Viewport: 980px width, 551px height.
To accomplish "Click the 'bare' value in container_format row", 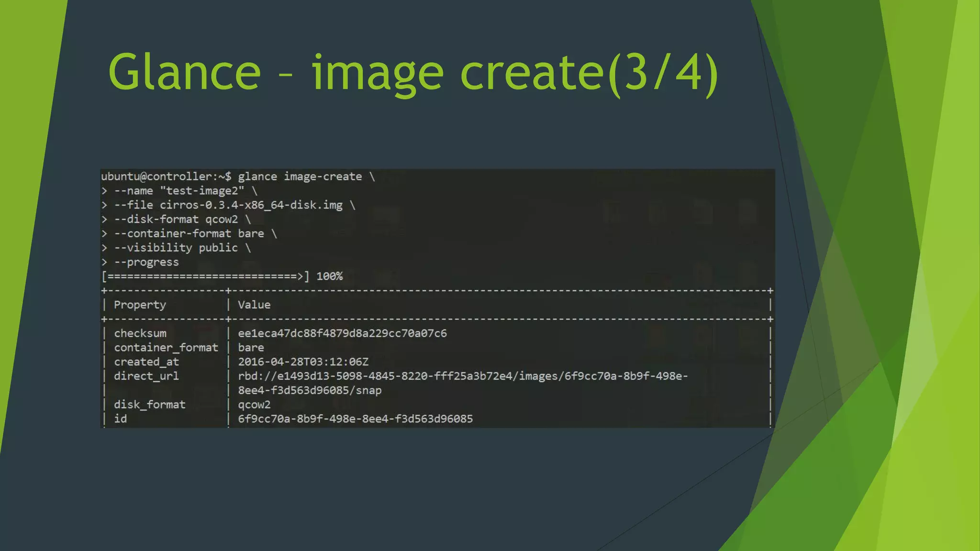I will [251, 348].
